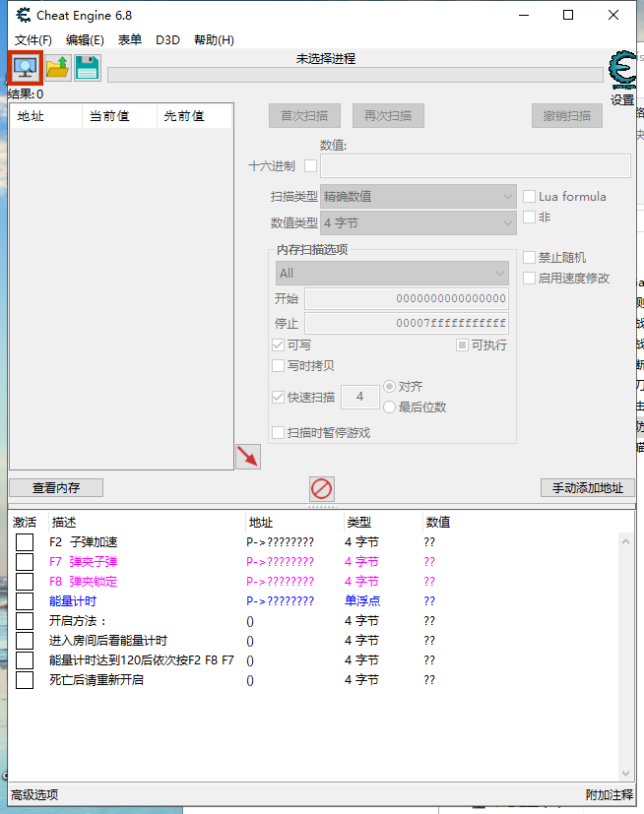Open the 表单 menu
Screen dimensions: 644x814
[129, 40]
